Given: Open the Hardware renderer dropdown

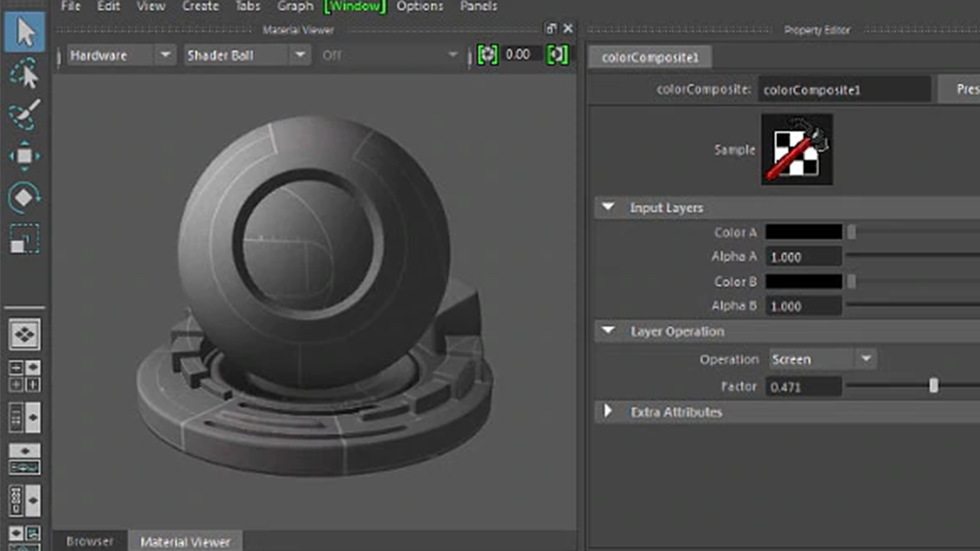Looking at the screenshot, I should [164, 55].
